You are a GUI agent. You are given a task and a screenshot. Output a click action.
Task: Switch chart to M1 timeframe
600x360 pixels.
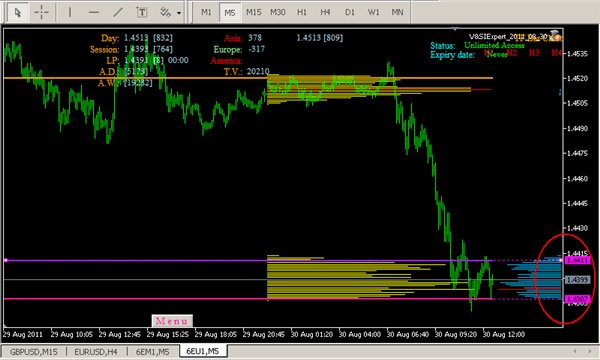pyautogui.click(x=206, y=12)
